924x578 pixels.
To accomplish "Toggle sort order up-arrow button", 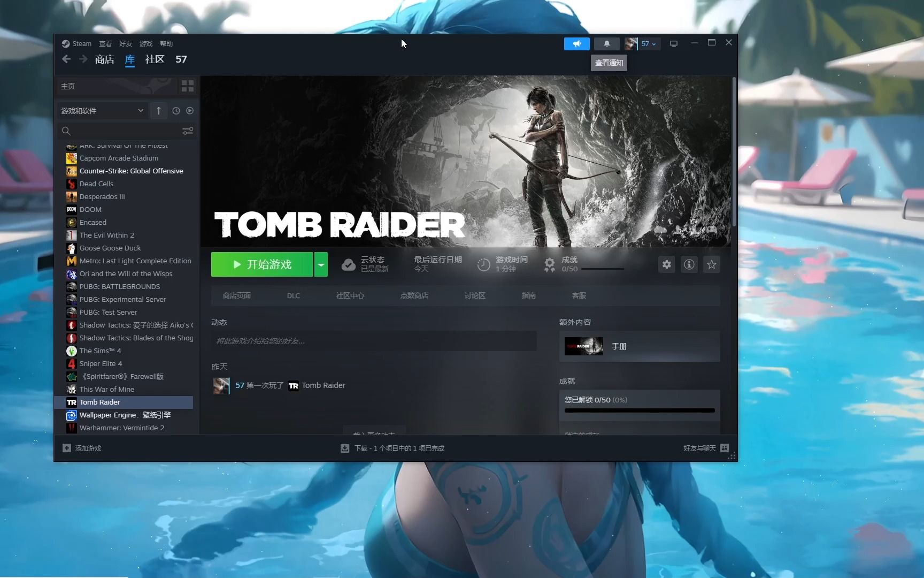I will coord(158,111).
